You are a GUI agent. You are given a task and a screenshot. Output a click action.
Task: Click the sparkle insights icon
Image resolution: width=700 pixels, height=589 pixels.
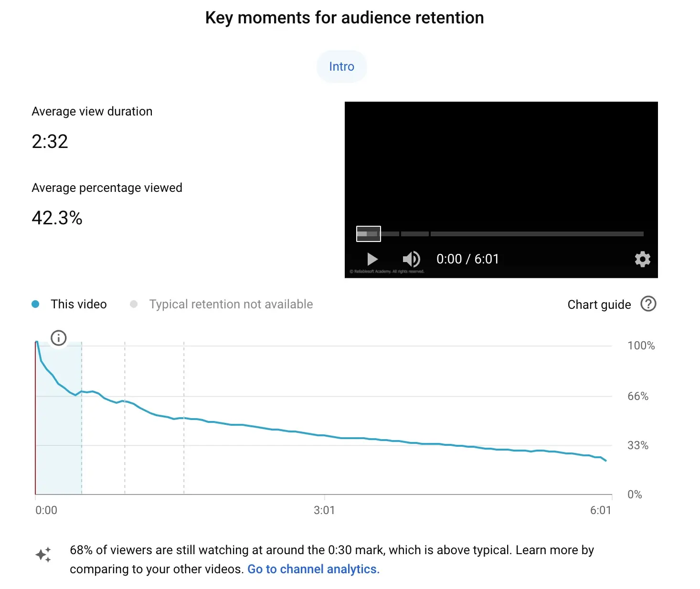[x=43, y=555]
